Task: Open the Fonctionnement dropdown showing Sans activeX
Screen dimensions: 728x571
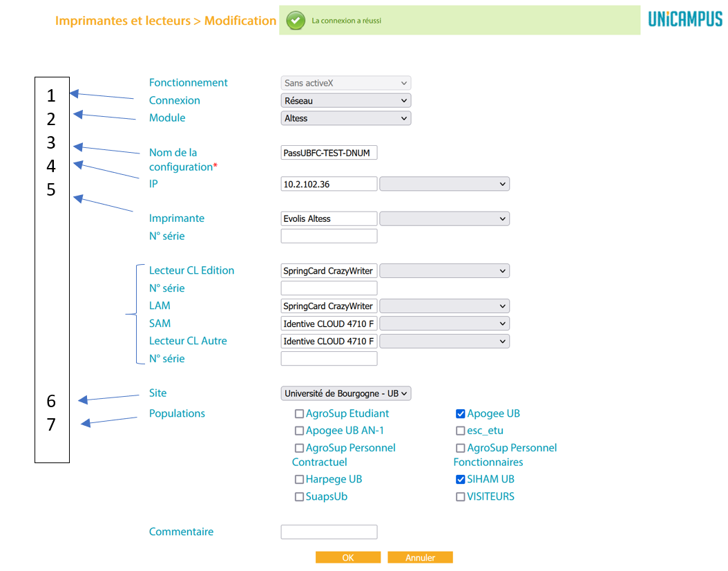Action: click(346, 83)
